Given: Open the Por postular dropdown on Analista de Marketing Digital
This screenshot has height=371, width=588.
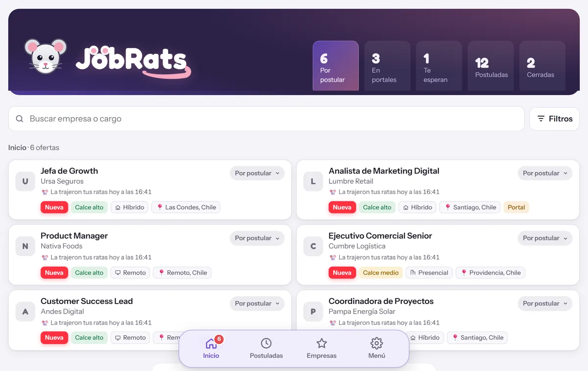Looking at the screenshot, I should click(545, 173).
